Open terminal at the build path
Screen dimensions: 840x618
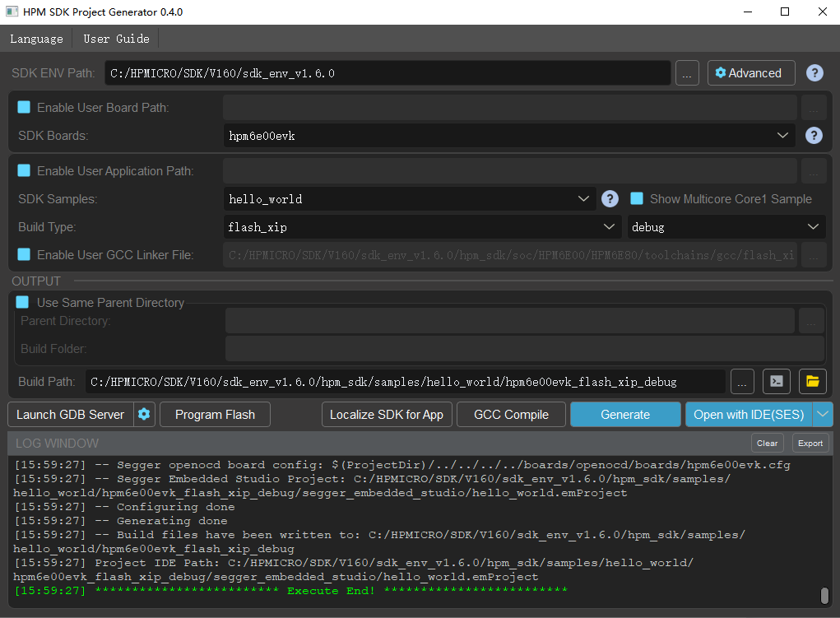coord(777,382)
